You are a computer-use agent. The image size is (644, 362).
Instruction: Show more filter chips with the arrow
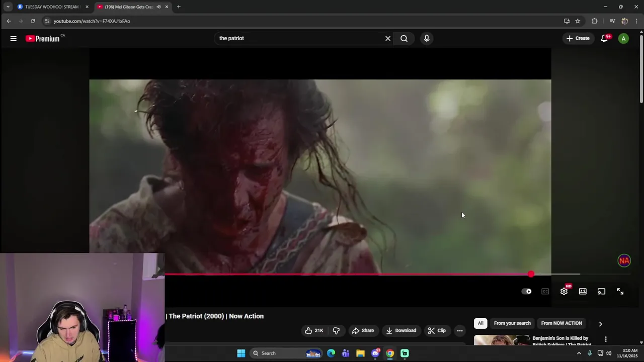tap(600, 324)
